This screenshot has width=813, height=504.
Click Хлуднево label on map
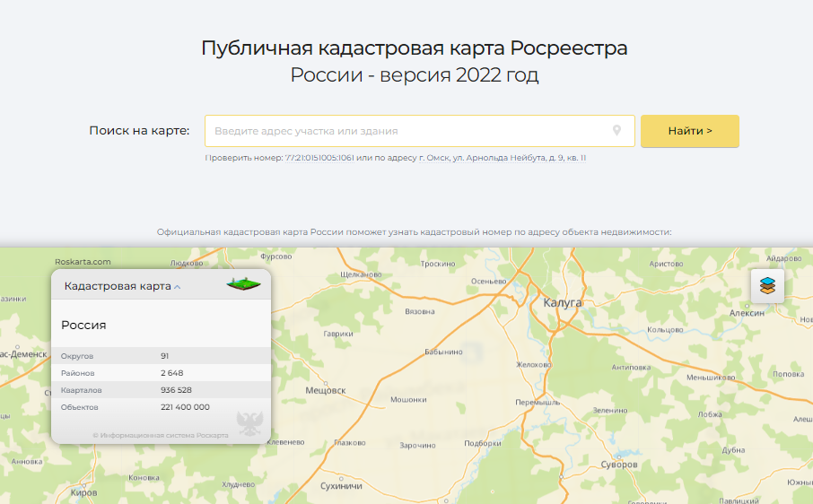pyautogui.click(x=239, y=485)
